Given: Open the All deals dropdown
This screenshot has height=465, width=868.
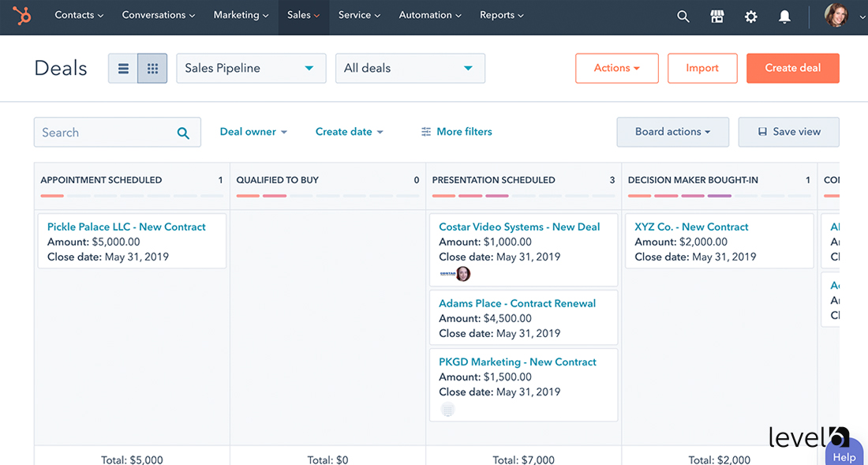Looking at the screenshot, I should point(410,68).
